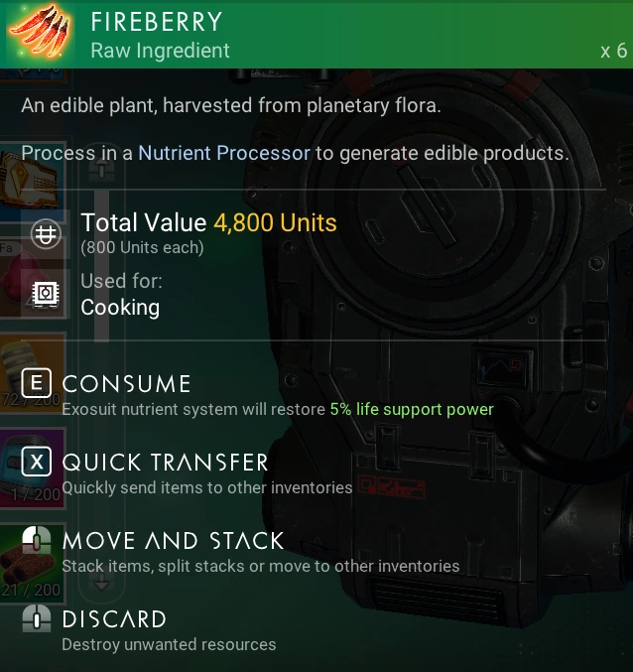Click the down arrow on inventory scroller
Screen dimensions: 633x672
click(x=101, y=584)
